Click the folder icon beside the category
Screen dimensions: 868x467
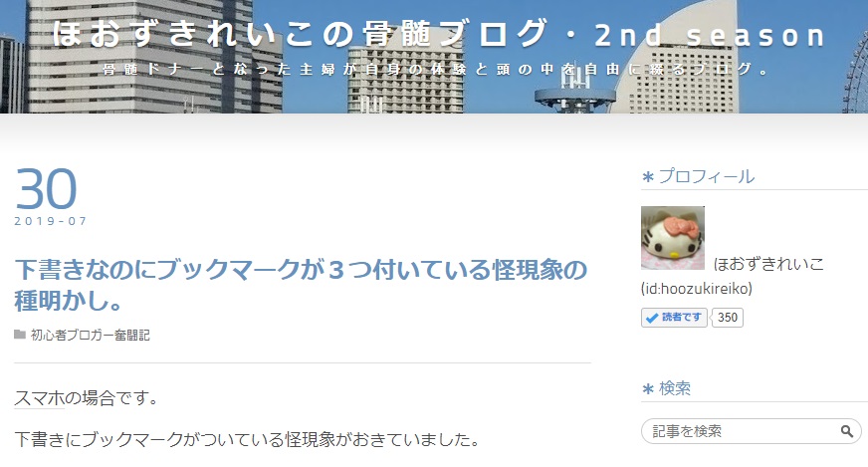point(20,335)
